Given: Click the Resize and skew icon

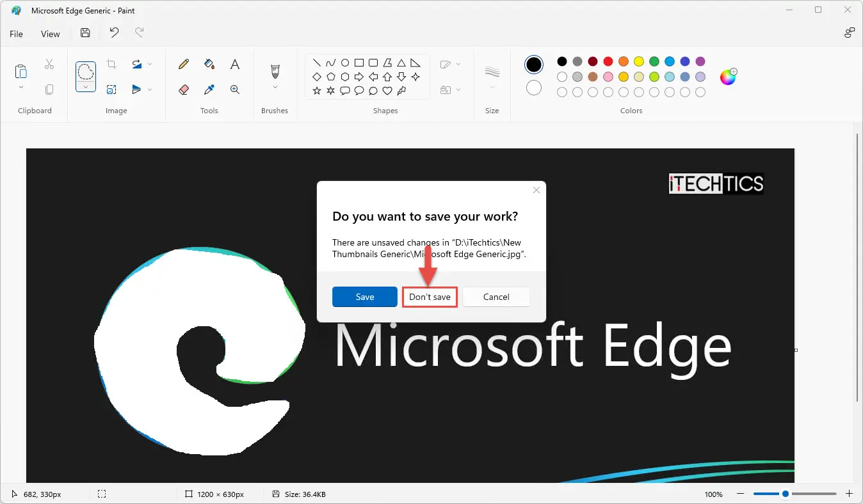Looking at the screenshot, I should pyautogui.click(x=111, y=90).
